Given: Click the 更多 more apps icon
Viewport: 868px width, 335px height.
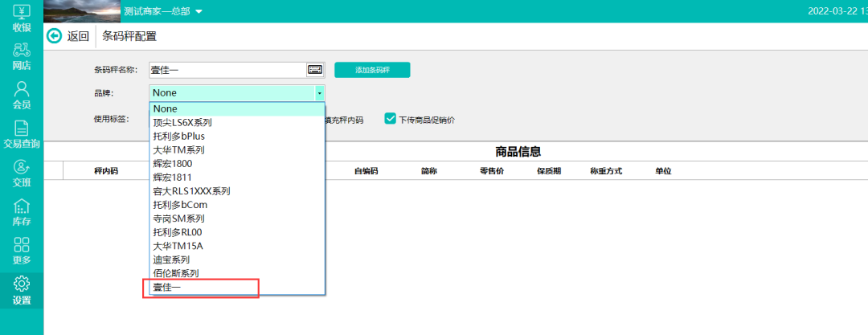Looking at the screenshot, I should click(x=22, y=251).
